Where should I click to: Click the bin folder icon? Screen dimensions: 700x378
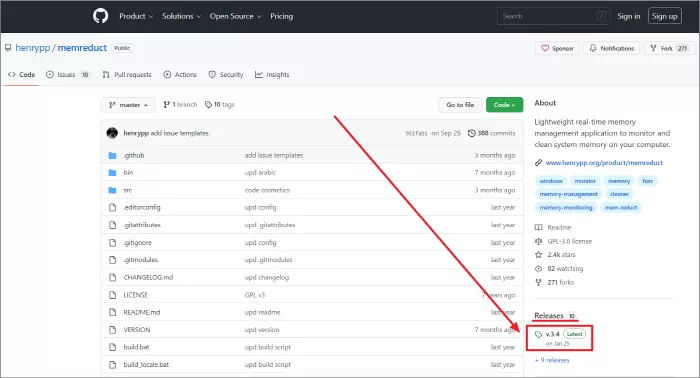coord(112,172)
